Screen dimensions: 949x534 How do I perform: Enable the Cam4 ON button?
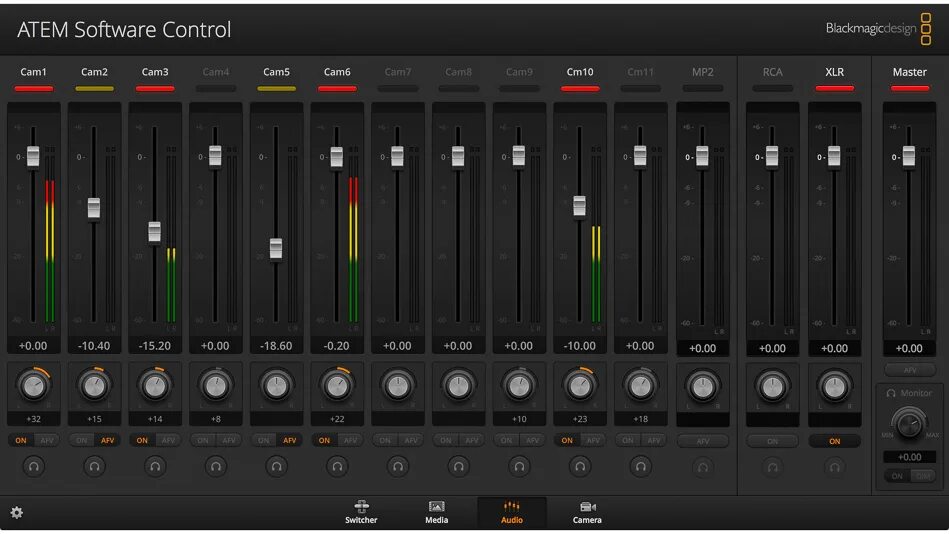pos(203,440)
